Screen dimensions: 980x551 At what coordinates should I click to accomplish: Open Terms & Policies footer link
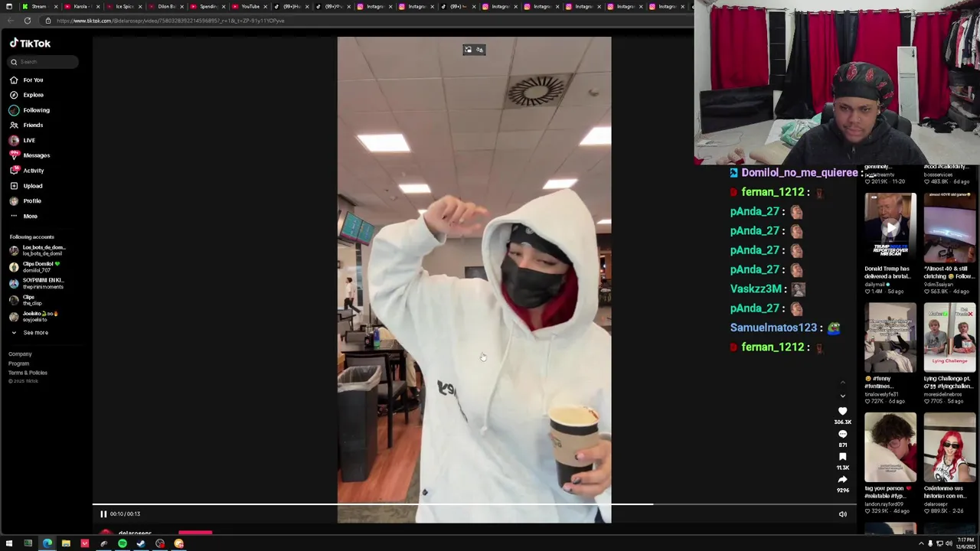(x=28, y=373)
